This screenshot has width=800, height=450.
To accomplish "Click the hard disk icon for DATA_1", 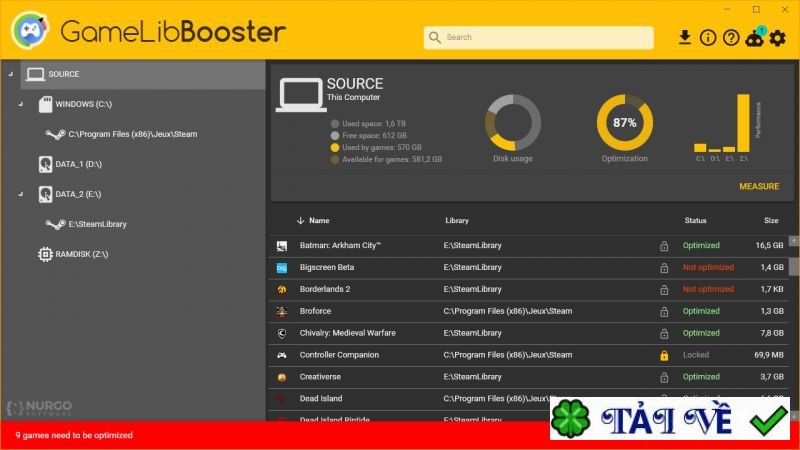I will click(x=45, y=164).
